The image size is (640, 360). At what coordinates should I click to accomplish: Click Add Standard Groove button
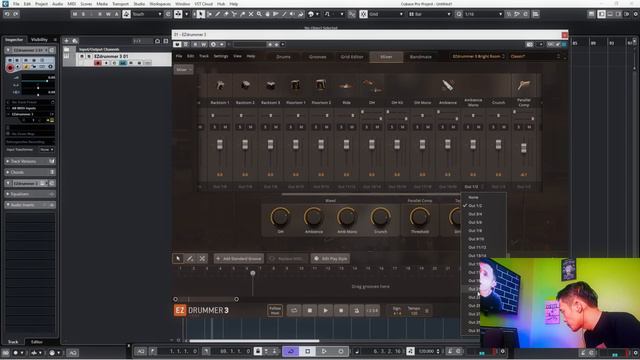pos(239,258)
